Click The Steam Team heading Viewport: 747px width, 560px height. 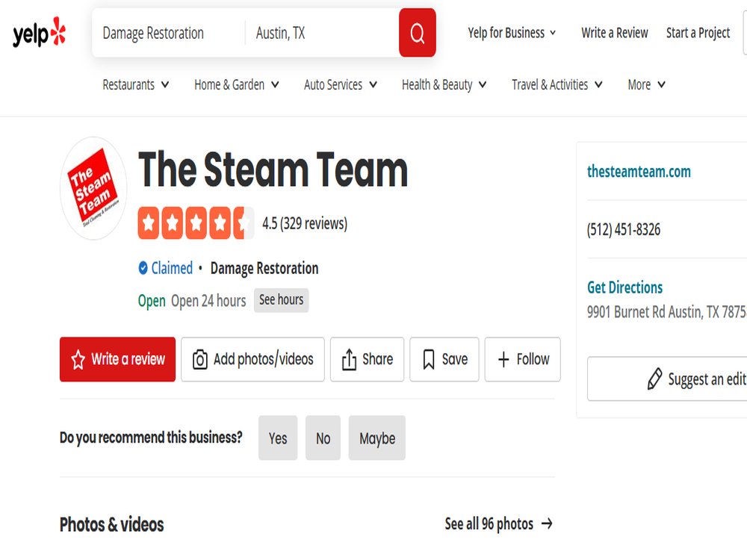point(273,169)
